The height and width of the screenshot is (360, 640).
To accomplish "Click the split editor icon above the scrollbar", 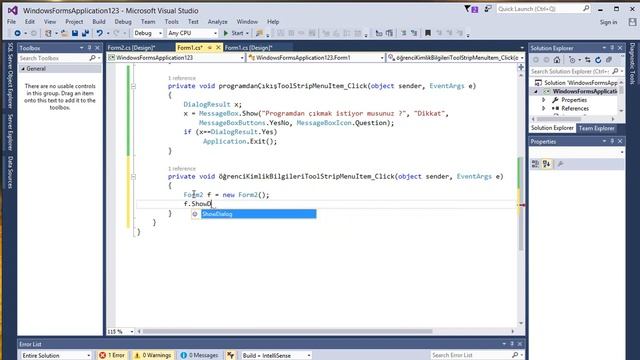I will (x=521, y=67).
